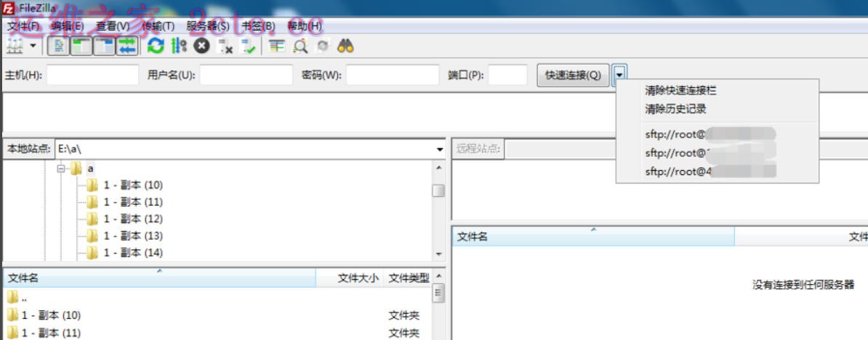868x340 pixels.
Task: Click the disconnect from server icon
Action: click(x=225, y=46)
